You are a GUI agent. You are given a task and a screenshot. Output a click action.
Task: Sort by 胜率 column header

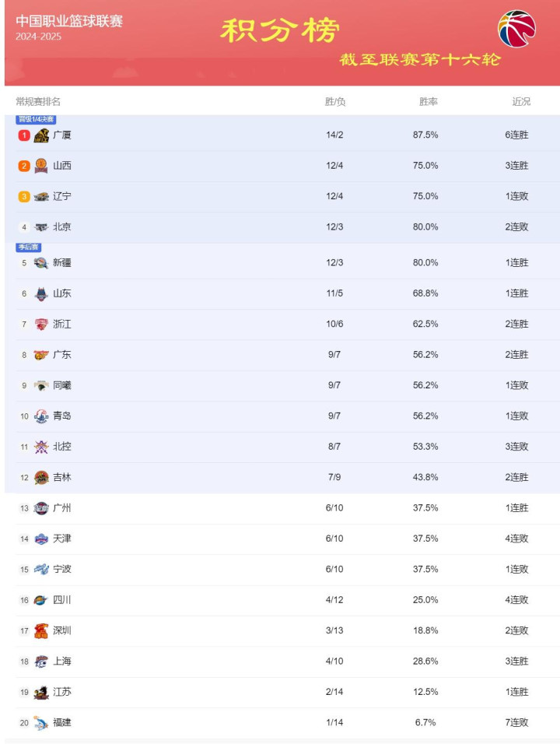429,101
